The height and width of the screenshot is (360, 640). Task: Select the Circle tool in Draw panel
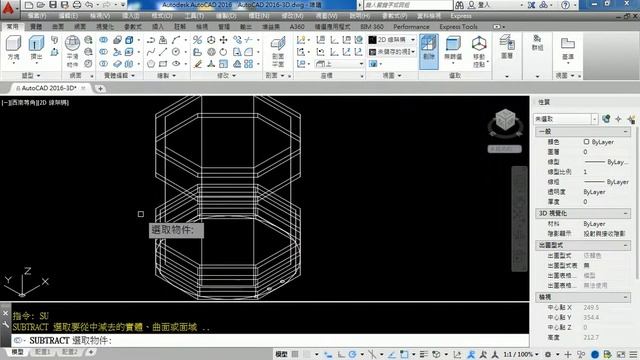[176, 52]
